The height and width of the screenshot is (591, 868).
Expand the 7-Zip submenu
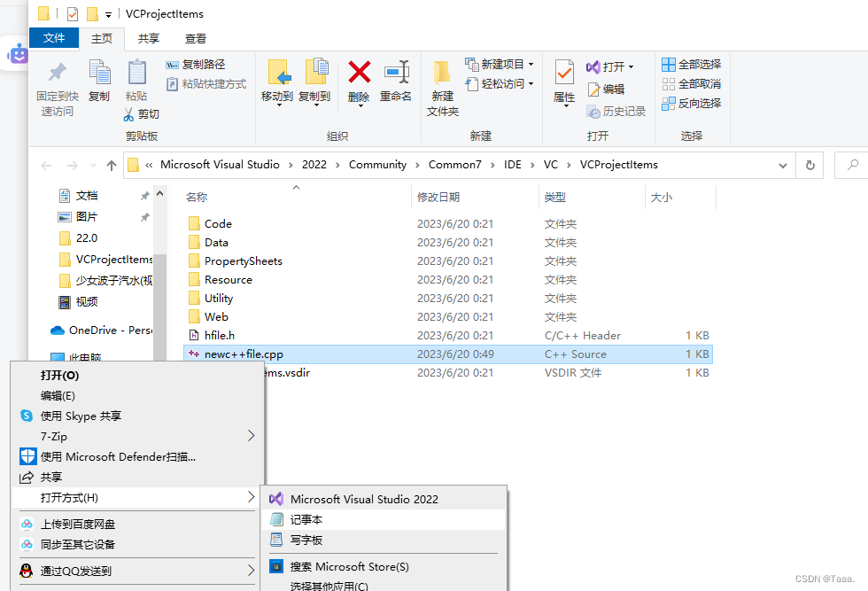pos(251,436)
